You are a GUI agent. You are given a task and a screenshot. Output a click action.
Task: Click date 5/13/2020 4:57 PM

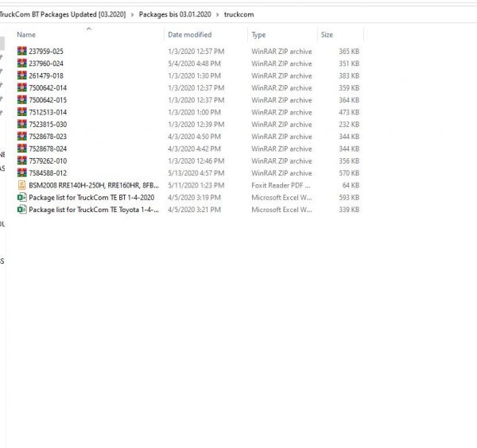point(196,173)
